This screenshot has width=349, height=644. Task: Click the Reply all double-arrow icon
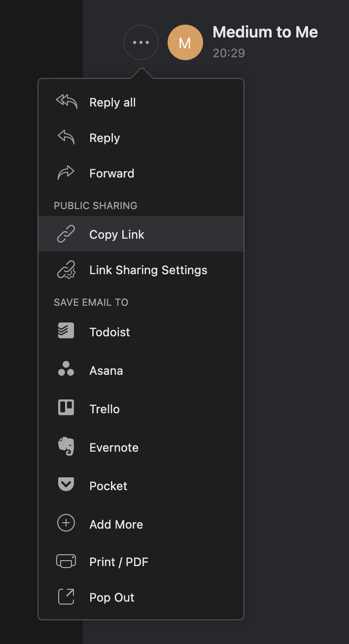(x=66, y=102)
